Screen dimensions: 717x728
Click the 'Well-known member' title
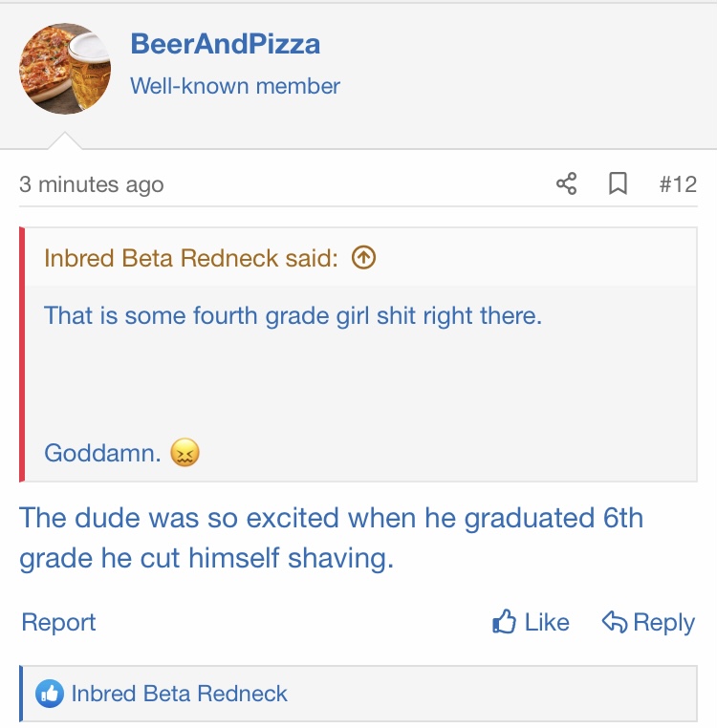(235, 86)
